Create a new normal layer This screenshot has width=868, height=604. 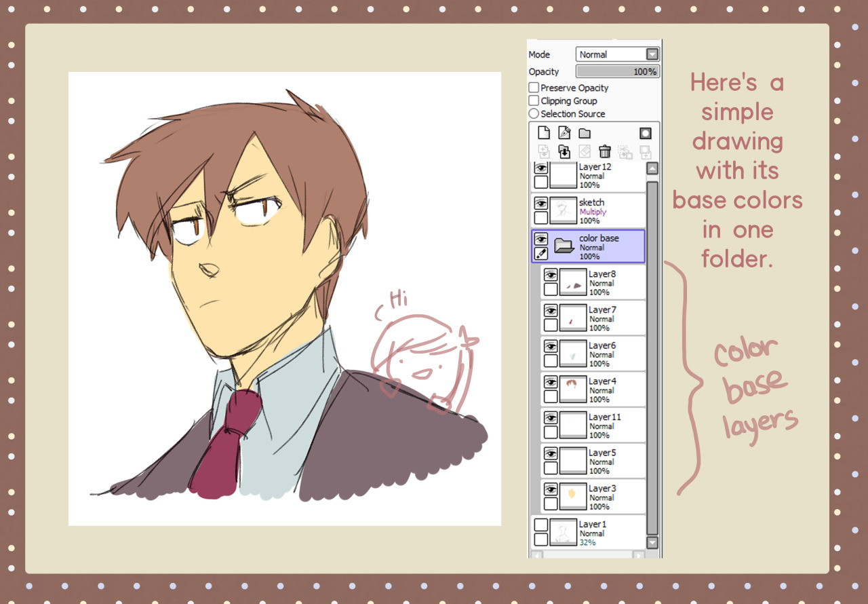click(x=543, y=133)
